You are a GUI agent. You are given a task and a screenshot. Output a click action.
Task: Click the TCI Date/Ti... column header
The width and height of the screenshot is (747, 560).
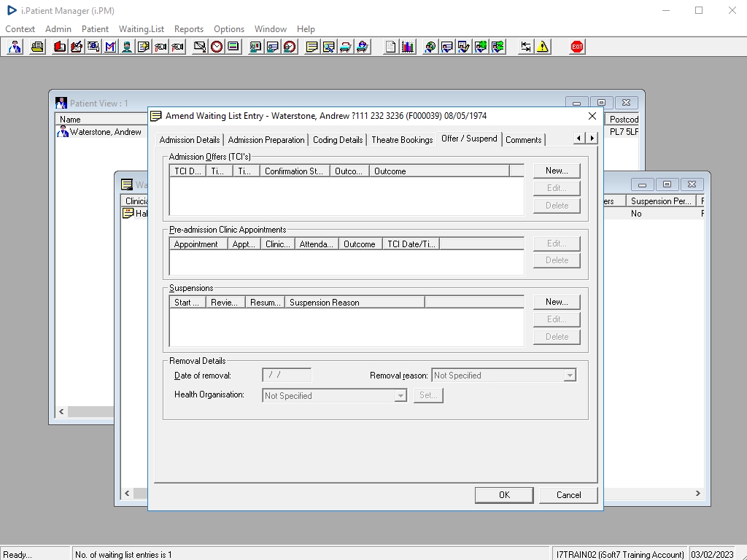pos(411,244)
